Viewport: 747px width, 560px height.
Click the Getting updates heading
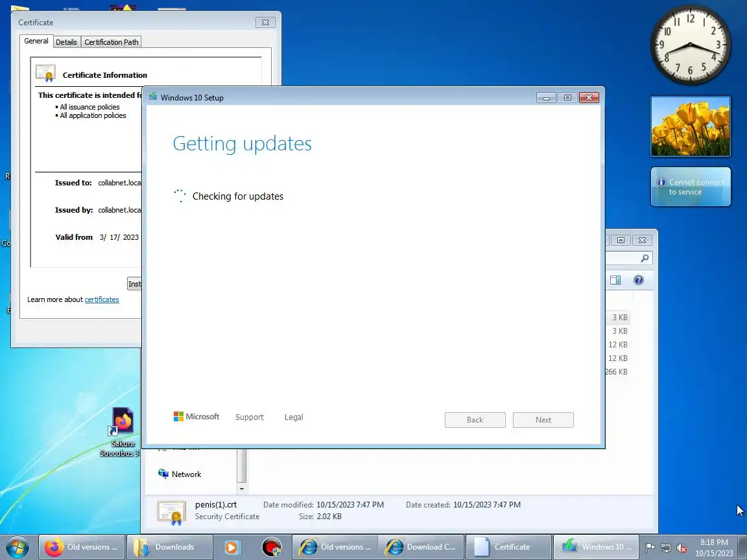point(242,144)
